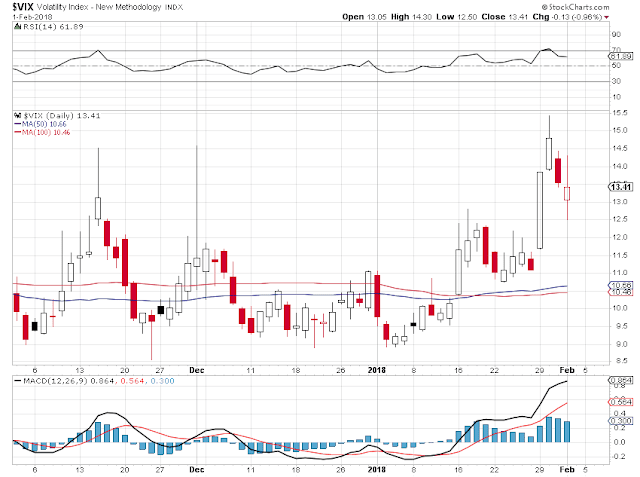The image size is (640, 477).
Task: Click the 10.66 moving-average tag on price axis
Action: [x=621, y=285]
